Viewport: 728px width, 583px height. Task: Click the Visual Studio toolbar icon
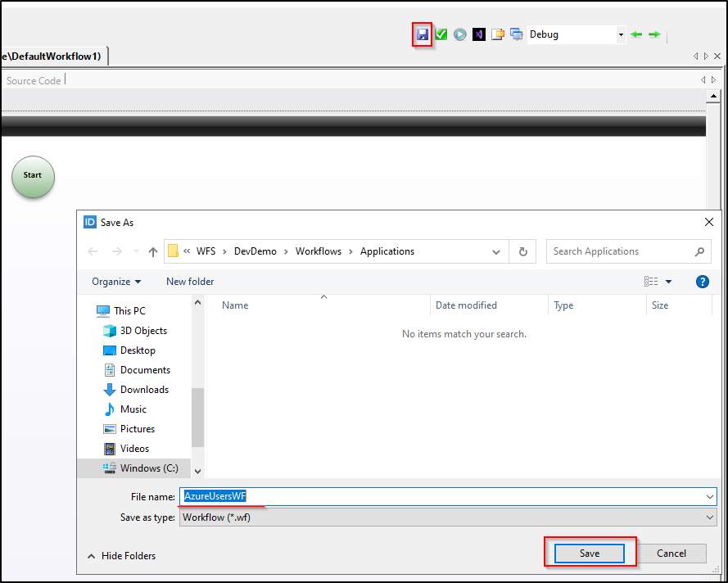(x=478, y=34)
